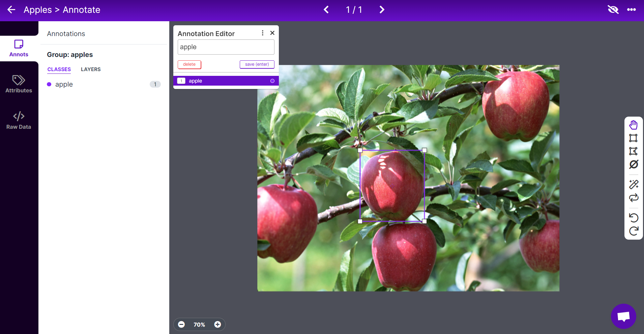Redo the last action

click(634, 231)
